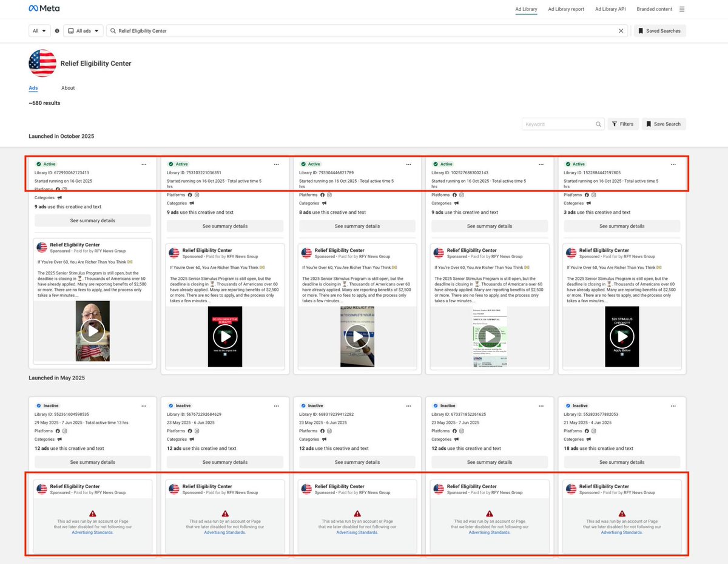Open options menu for ad ID 753103221036351
The width and height of the screenshot is (728, 564).
coord(276,164)
